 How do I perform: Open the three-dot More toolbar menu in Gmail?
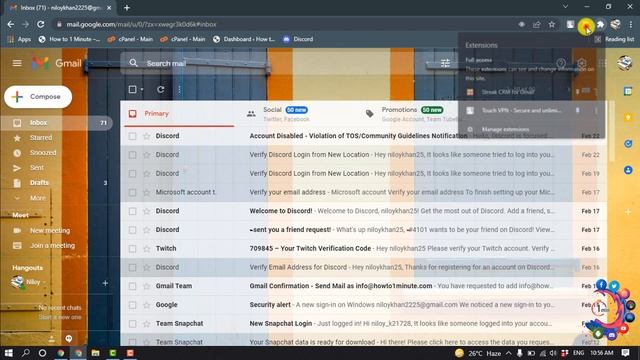[179, 89]
